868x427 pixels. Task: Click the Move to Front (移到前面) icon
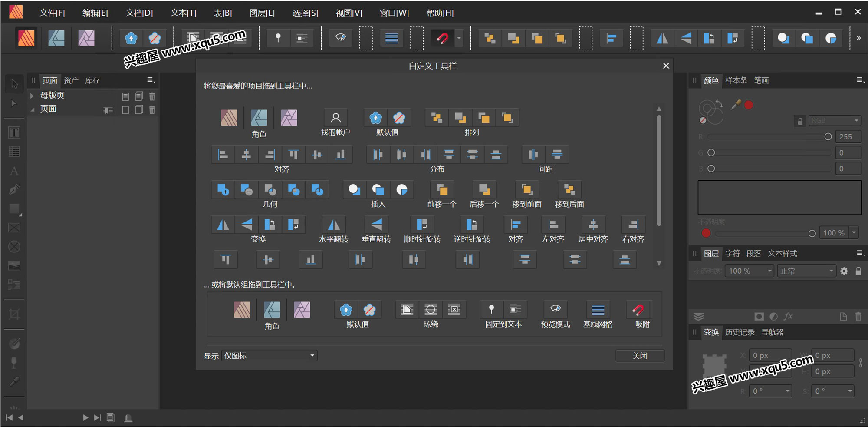coord(526,190)
